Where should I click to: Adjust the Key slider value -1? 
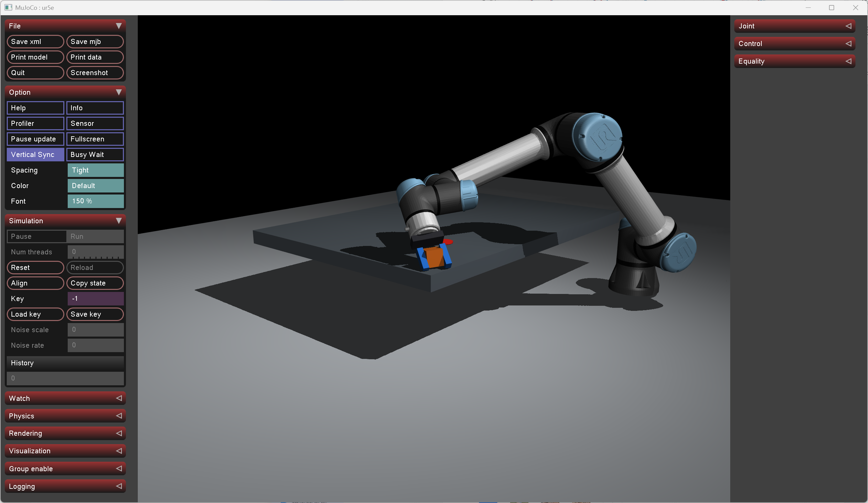(x=96, y=298)
